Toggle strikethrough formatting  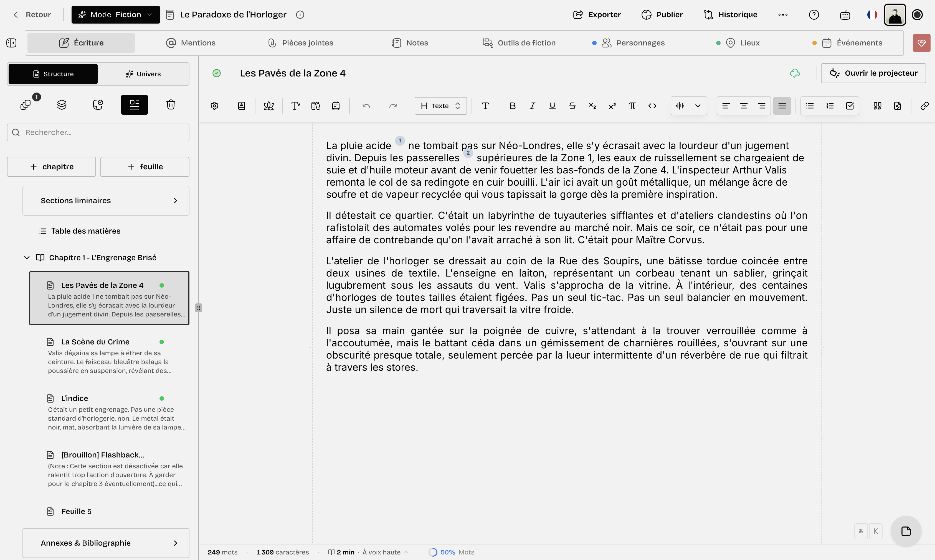pos(572,106)
